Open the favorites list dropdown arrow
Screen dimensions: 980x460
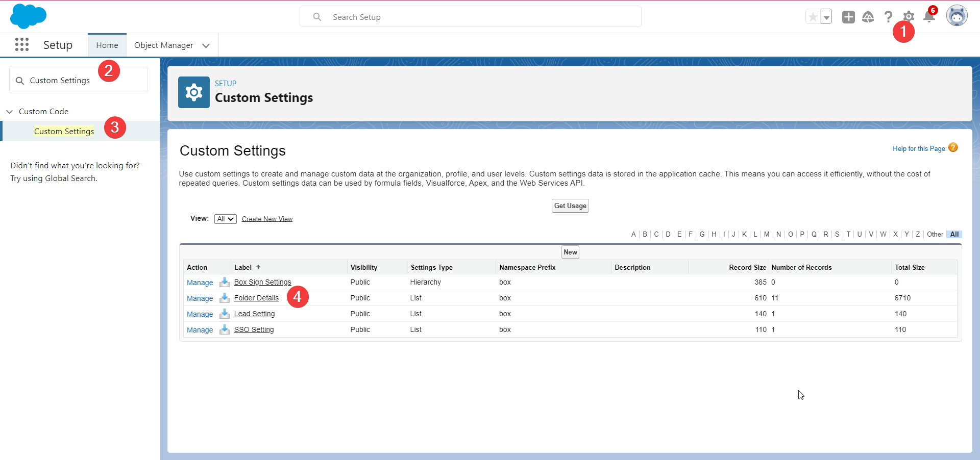pos(826,17)
